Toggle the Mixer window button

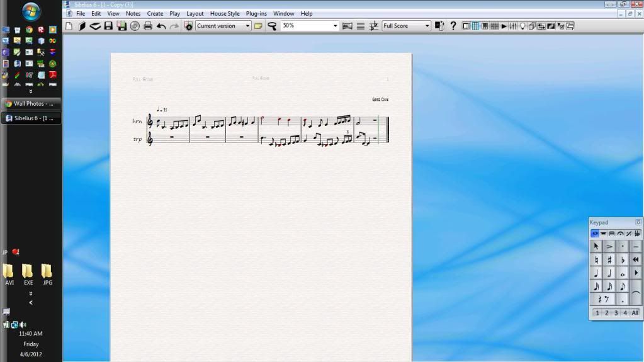coord(513,26)
